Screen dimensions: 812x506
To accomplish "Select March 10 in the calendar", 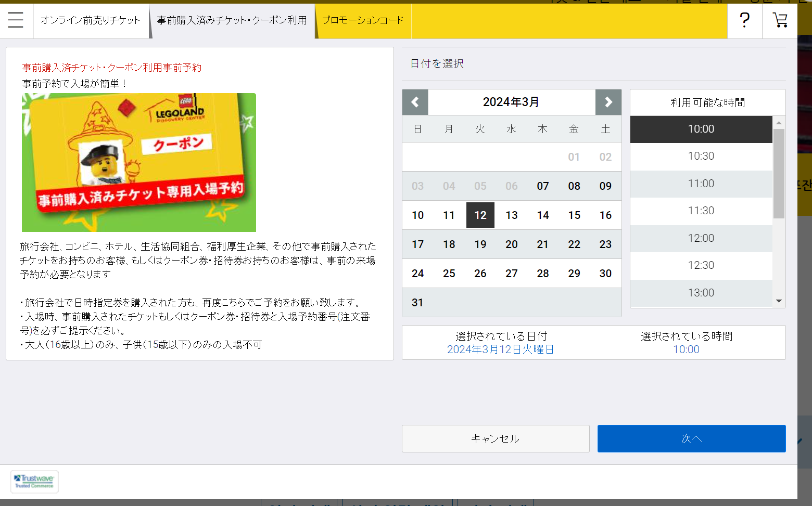I will (x=418, y=215).
